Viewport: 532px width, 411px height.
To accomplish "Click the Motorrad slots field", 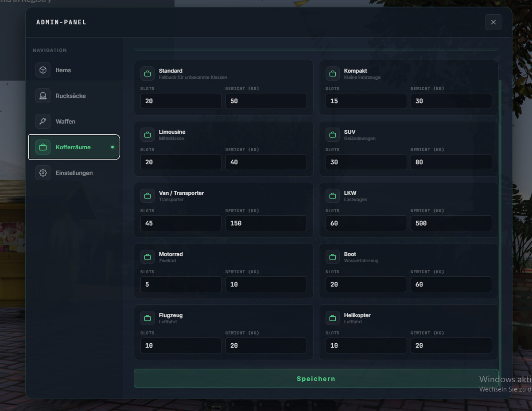I will pyautogui.click(x=181, y=284).
